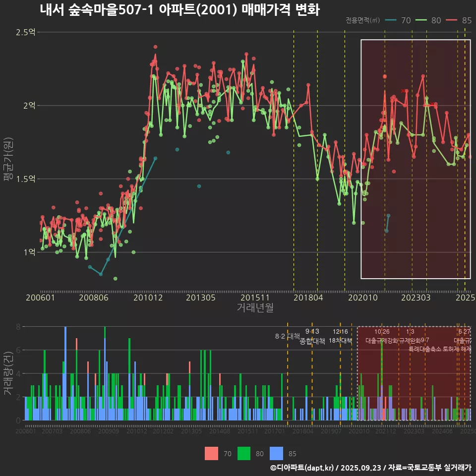Click 200806 on the price chart axis
476x476 pixels.
[x=94, y=297]
